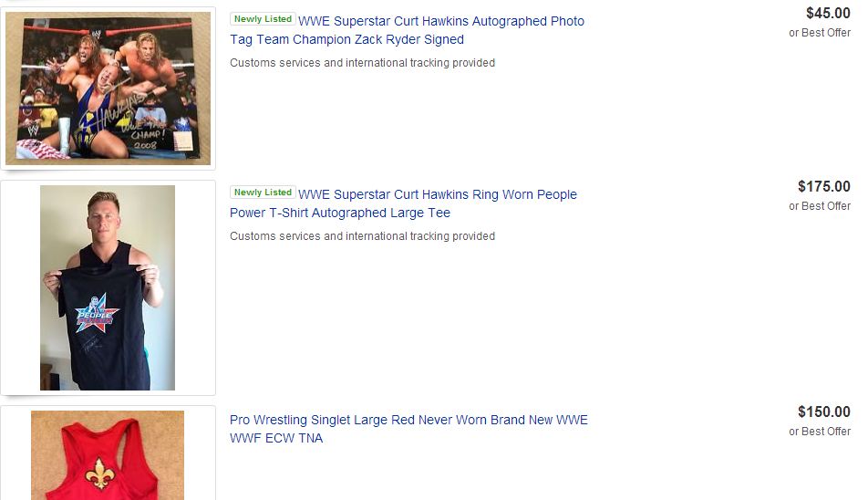Click the gold fleur-de-lis emblem on the singlet
Viewport: 868px width, 500px height.
point(98,473)
